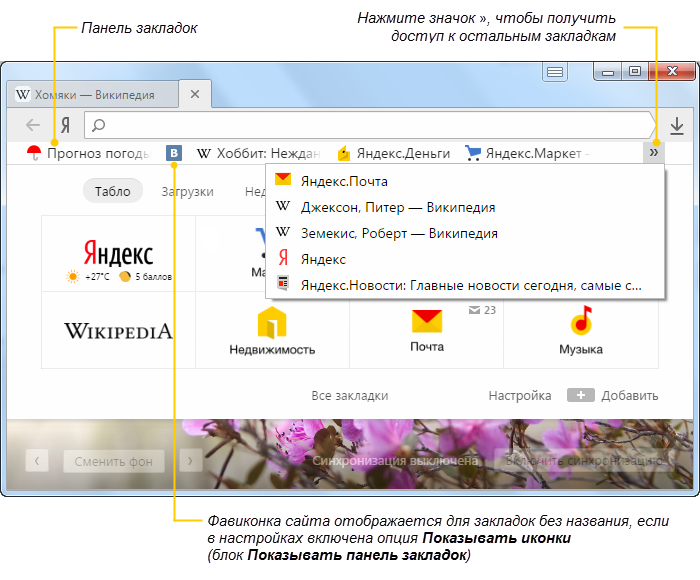Choose Земекис, Роберт — Википедия bookmark
The width and height of the screenshot is (700, 580).
tap(465, 233)
